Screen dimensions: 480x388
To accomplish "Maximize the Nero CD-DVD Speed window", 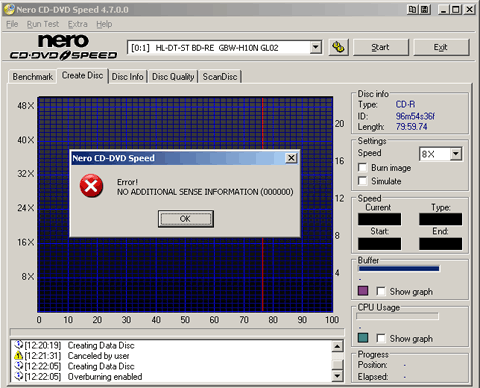I will (455, 9).
